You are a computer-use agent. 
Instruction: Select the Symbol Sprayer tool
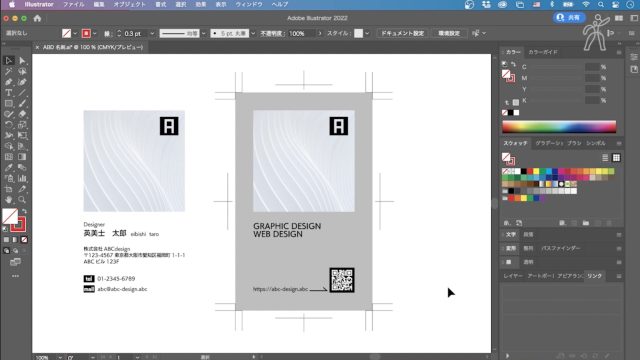(9, 178)
